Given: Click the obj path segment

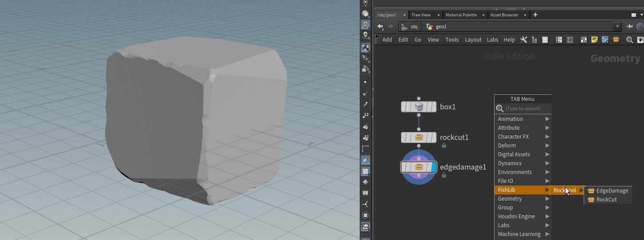Looking at the screenshot, I should (x=410, y=27).
